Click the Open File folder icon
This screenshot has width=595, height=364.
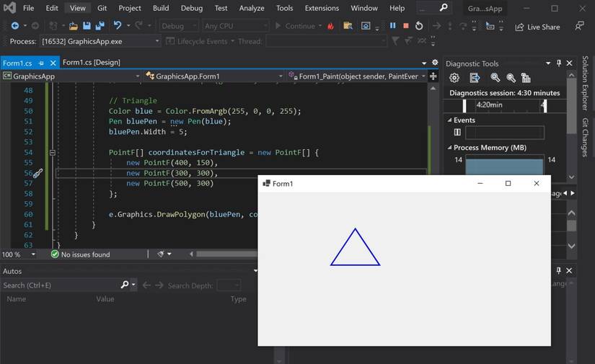[74, 26]
